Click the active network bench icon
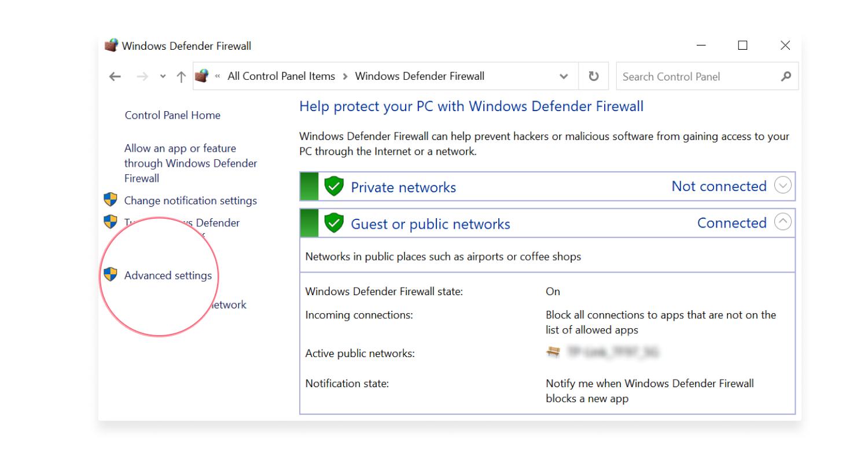This screenshot has height=463, width=868. click(553, 352)
